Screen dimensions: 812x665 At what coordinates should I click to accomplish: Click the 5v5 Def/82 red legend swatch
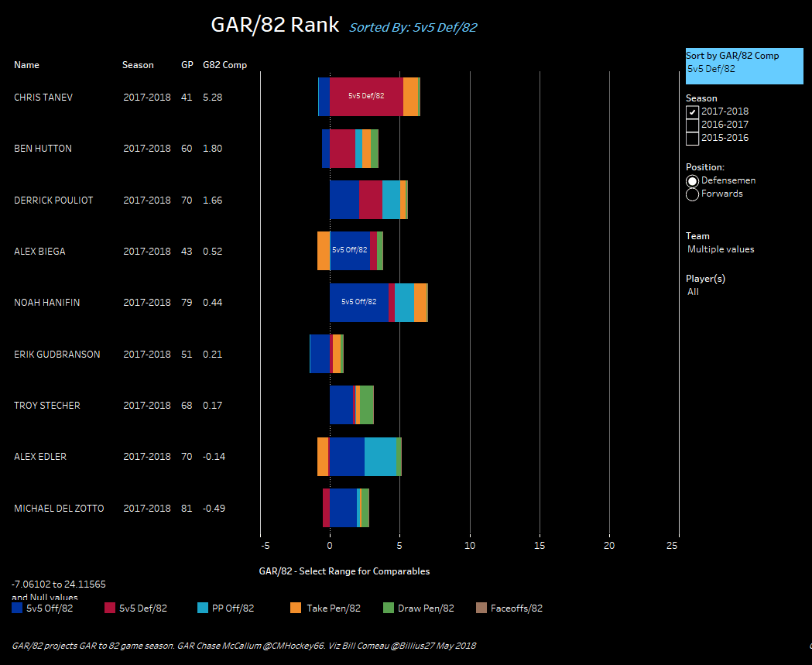click(x=109, y=608)
